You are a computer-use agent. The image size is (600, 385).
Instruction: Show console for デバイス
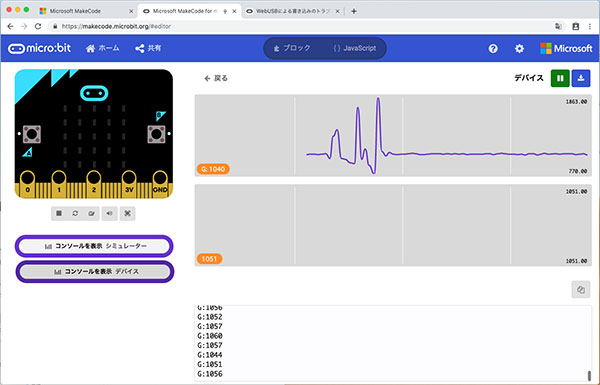tap(95, 272)
